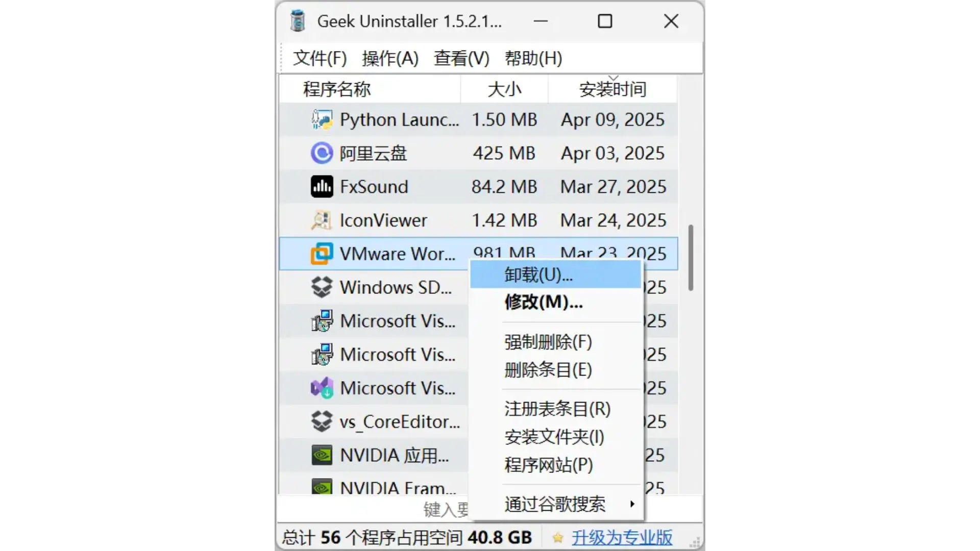Click the Mar 27, 2025 date cell
The height and width of the screenshot is (551, 980).
613,187
